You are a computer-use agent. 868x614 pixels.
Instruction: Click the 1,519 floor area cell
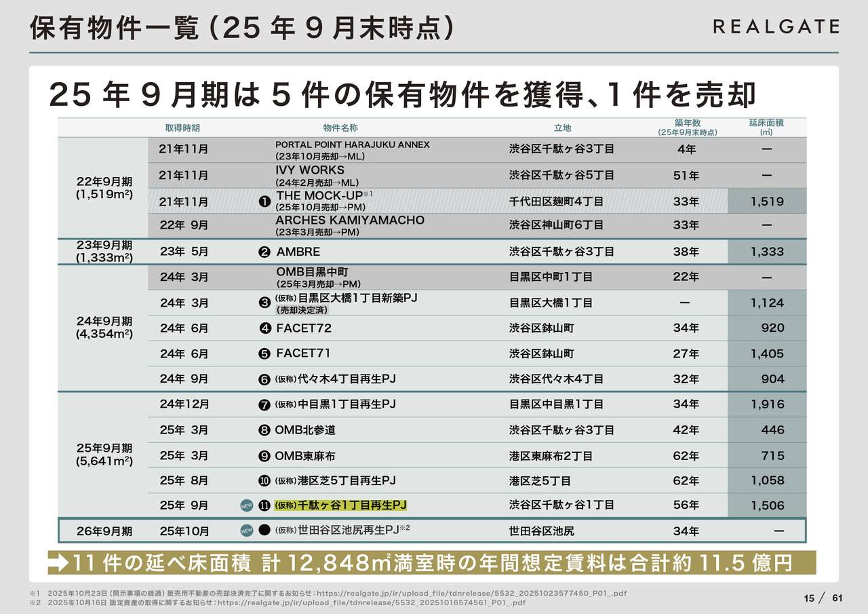tap(767, 202)
